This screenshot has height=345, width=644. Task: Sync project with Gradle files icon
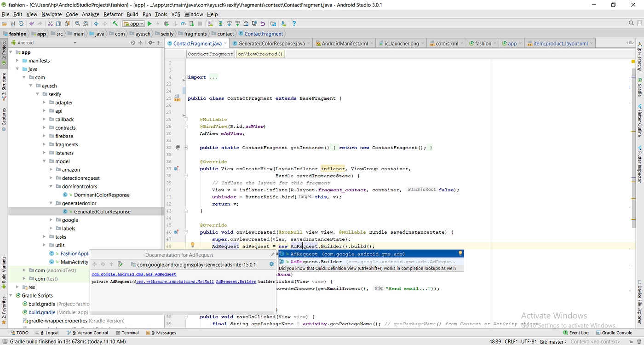click(x=220, y=23)
